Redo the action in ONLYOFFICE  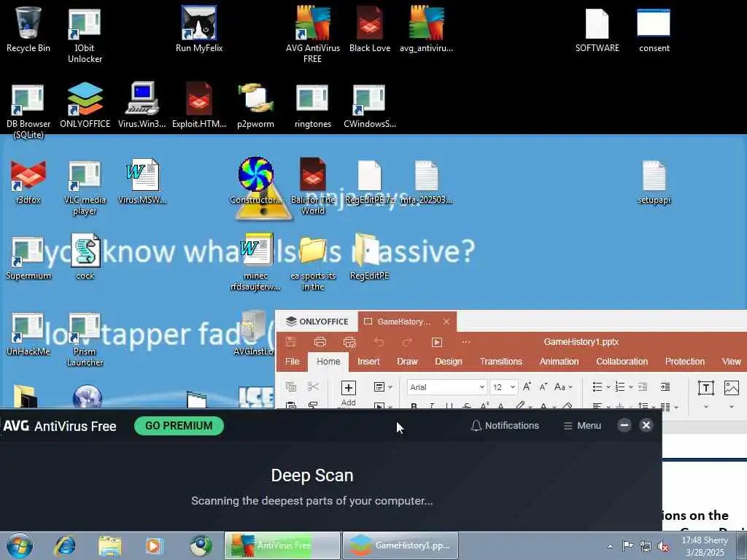tap(407, 342)
